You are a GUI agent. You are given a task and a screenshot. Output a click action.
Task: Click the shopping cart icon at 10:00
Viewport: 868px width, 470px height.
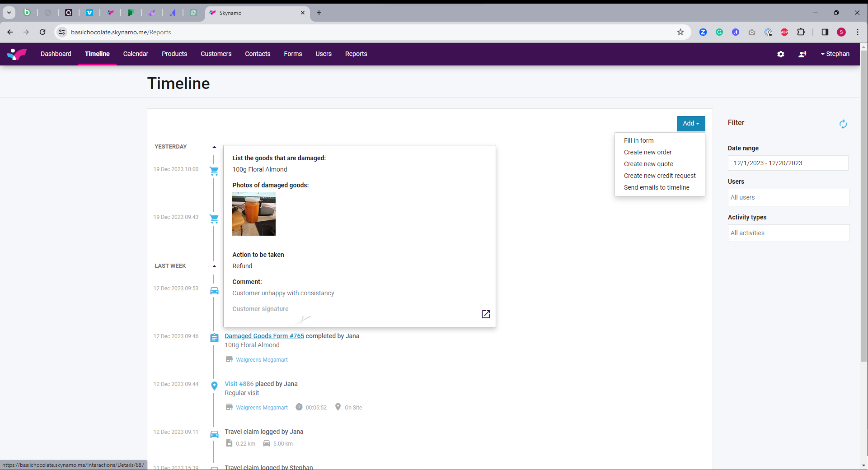[x=214, y=171]
